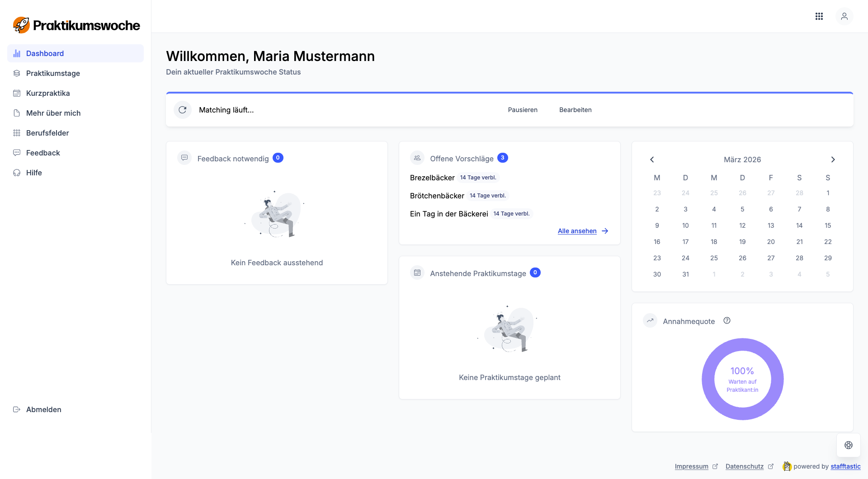Select March 18 in the calendar
868x479 pixels.
[x=714, y=242]
